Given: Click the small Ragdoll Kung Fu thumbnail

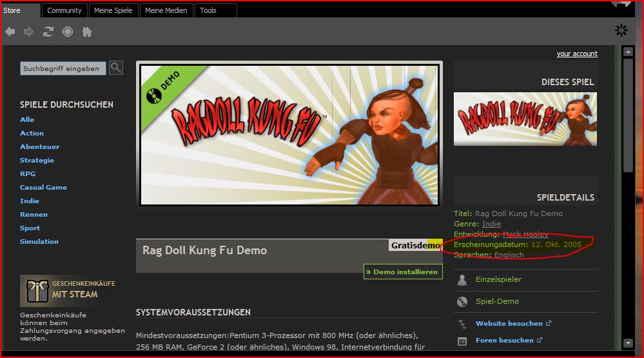Looking at the screenshot, I should click(x=525, y=119).
